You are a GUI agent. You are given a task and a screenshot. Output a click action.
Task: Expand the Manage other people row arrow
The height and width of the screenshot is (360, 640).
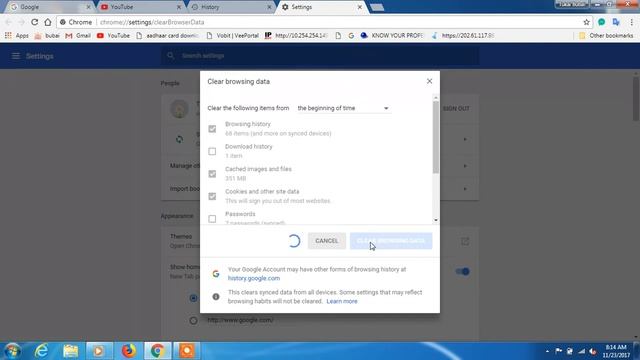(x=465, y=166)
